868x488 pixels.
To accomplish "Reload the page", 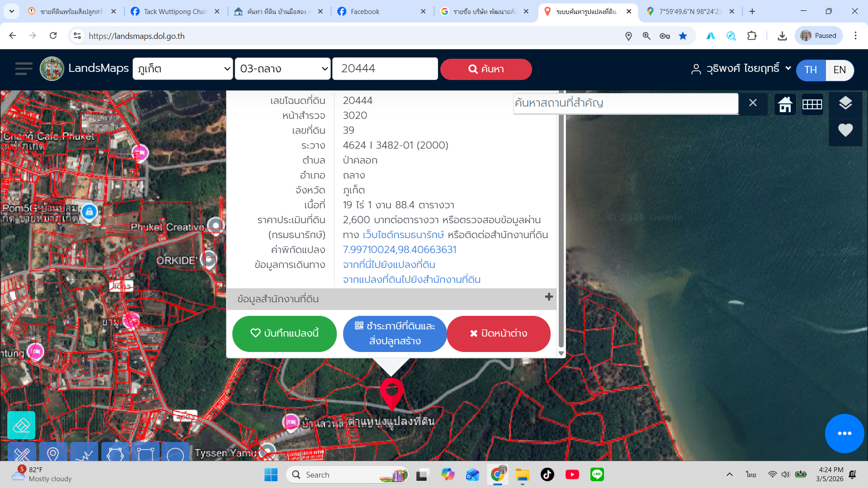I will [x=53, y=36].
